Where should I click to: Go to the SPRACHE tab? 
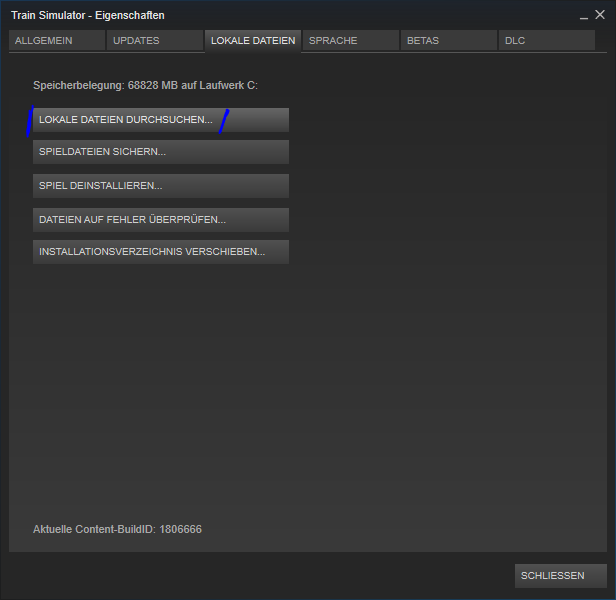click(x=351, y=40)
